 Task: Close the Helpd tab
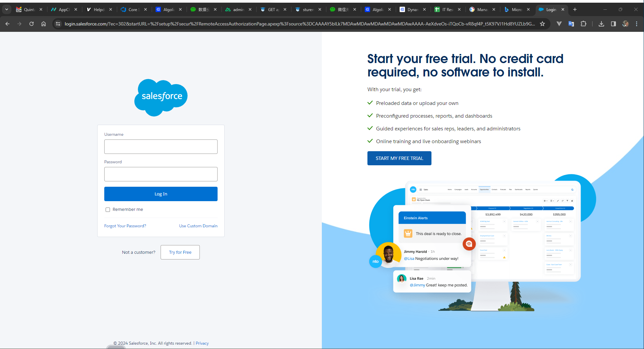pyautogui.click(x=111, y=9)
